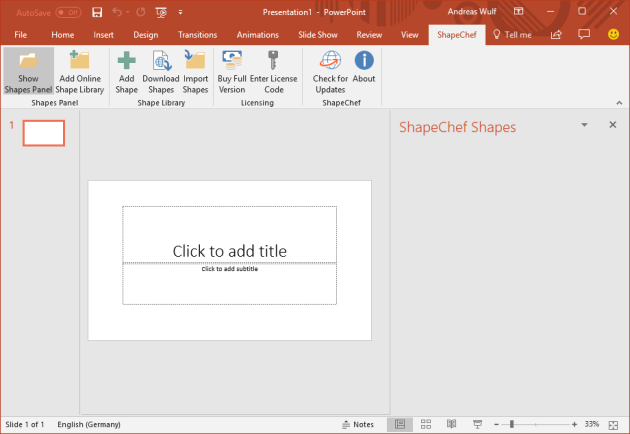
Task: Click the 'Click to add subtitle' placeholder
Action: pos(229,284)
